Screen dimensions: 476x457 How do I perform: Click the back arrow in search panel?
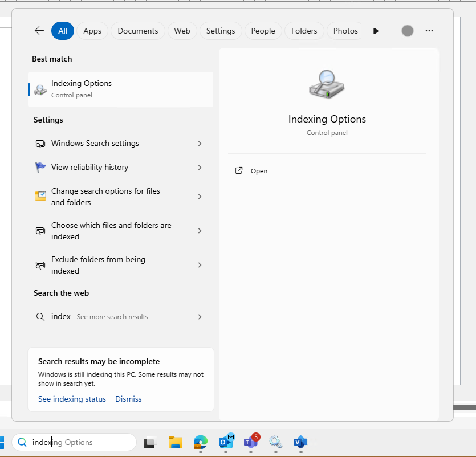coord(39,31)
